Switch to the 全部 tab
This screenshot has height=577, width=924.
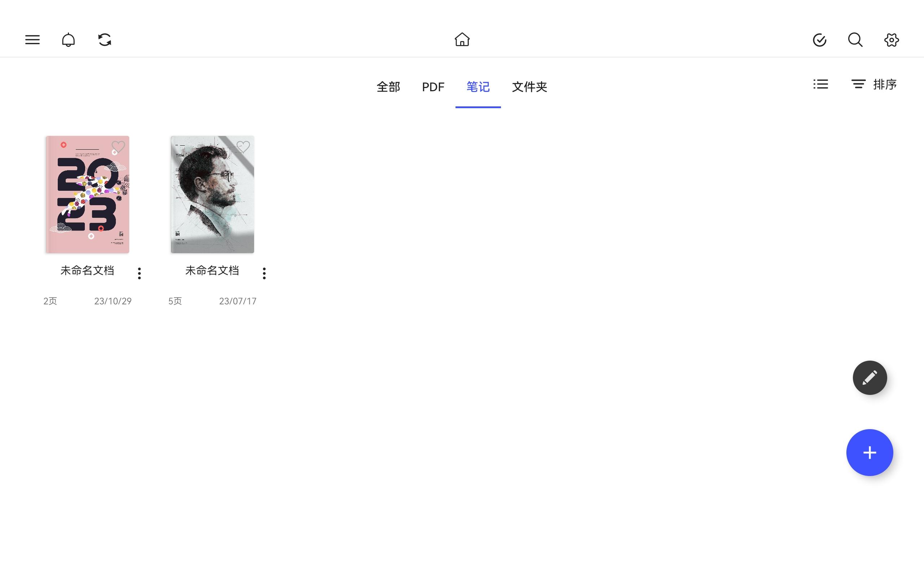pos(388,87)
